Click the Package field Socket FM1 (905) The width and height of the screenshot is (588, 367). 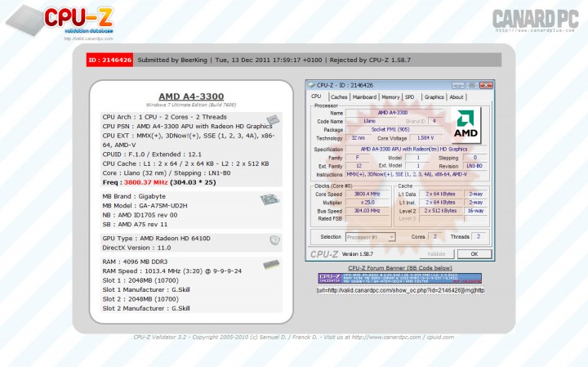(x=394, y=129)
